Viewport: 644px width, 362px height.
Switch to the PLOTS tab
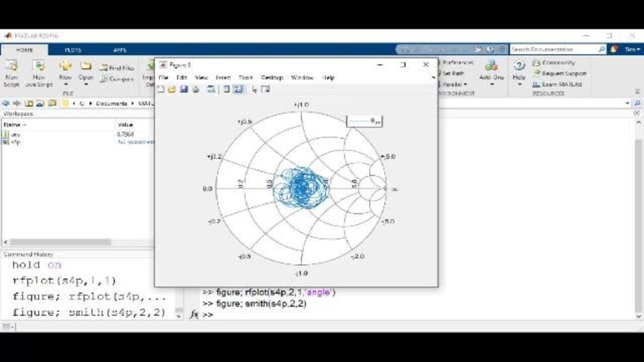73,50
